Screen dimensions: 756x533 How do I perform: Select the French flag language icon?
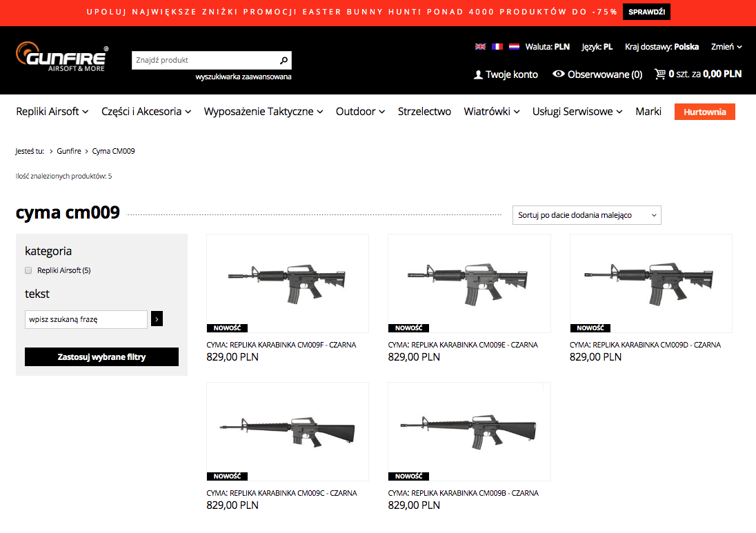497,47
